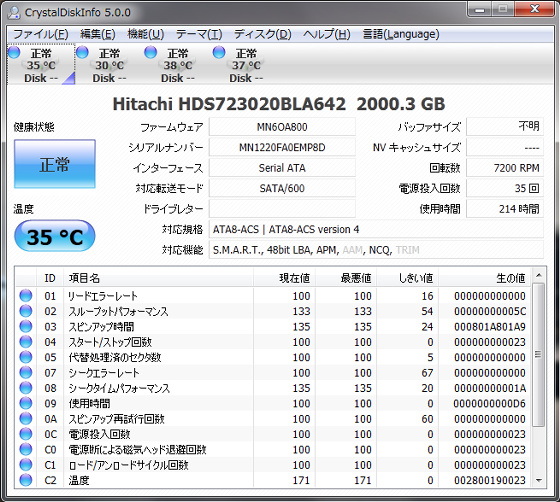The width and height of the screenshot is (560, 502).
Task: Click the 対応規格 field ATA8-ACS
Action: (x=376, y=229)
